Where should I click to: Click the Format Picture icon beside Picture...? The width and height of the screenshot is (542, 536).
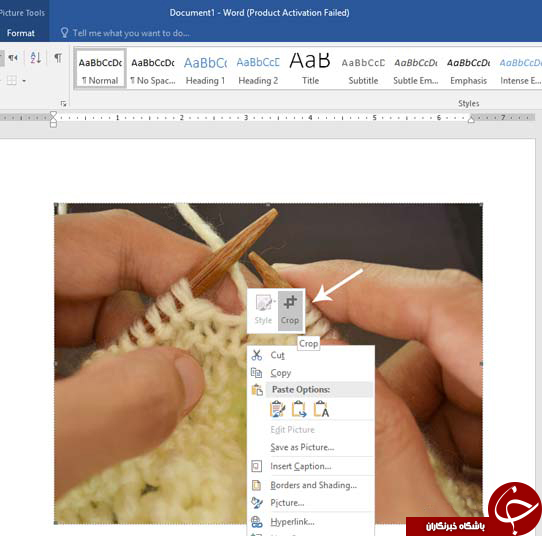[x=256, y=503]
